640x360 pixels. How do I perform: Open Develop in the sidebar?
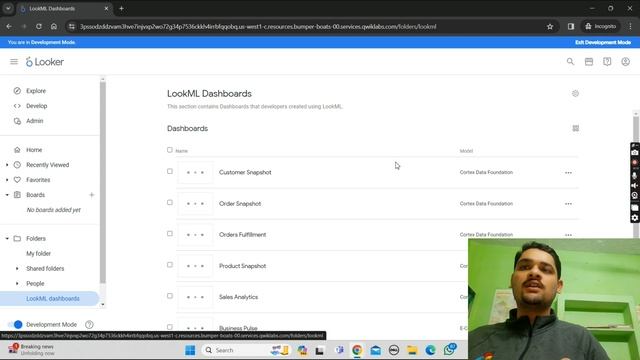pyautogui.click(x=37, y=106)
